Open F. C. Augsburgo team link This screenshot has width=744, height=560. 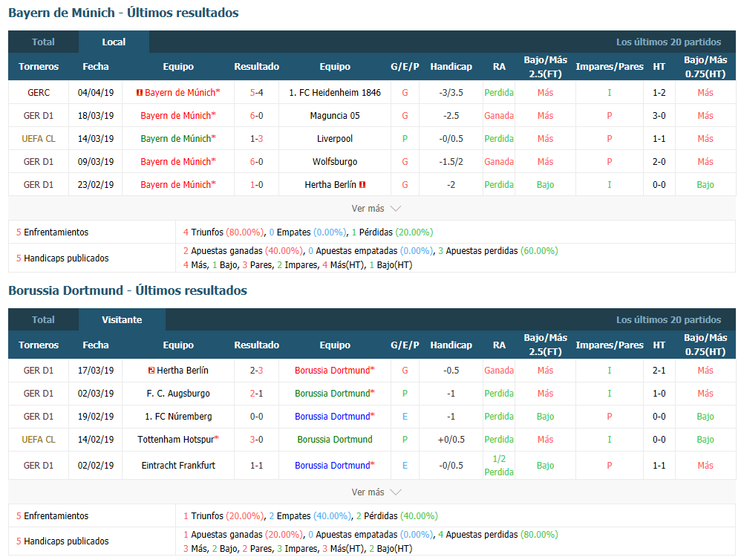tap(178, 394)
